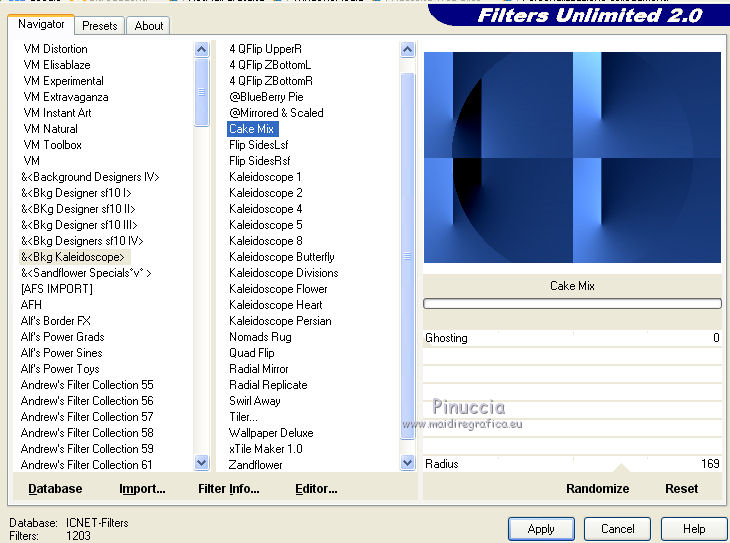Select &<Bkg Designer sf10 I> category
Image resolution: width=730 pixels, height=543 pixels.
tap(76, 193)
